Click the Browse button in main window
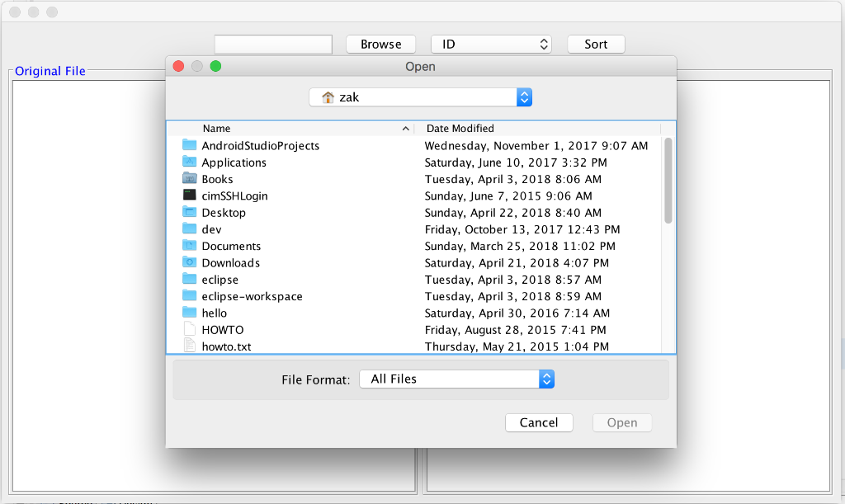Image resolution: width=845 pixels, height=504 pixels. 381,45
